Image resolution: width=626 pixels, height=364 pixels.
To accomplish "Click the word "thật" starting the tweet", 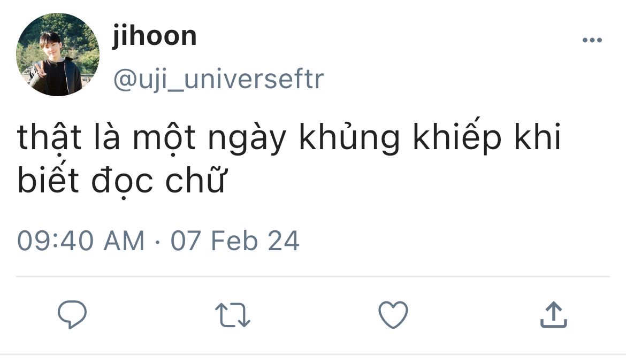I will tap(49, 138).
